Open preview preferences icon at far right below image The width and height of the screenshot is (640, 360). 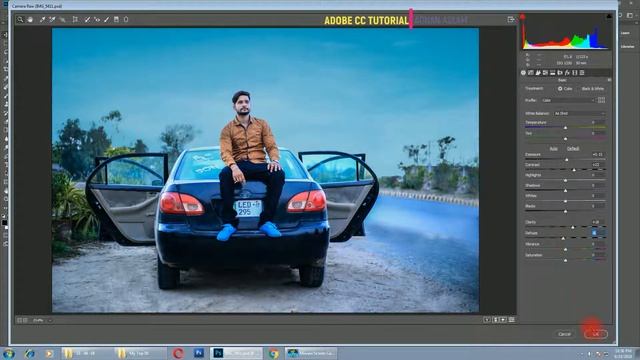click(x=511, y=320)
